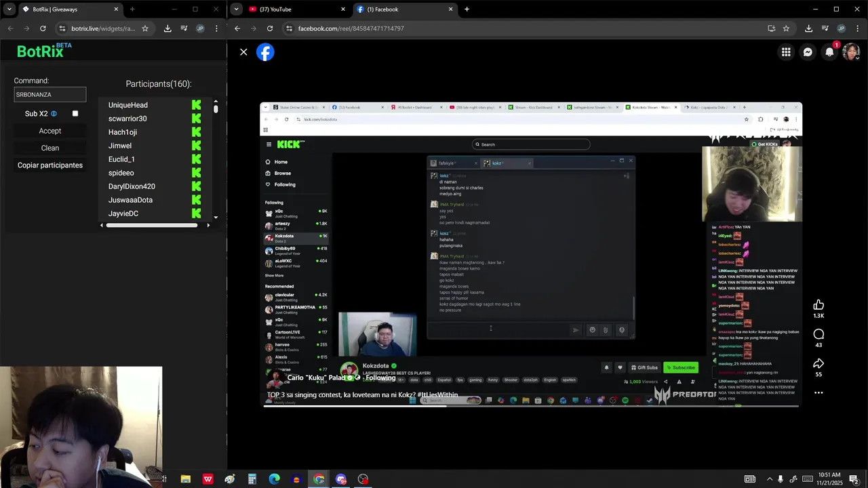Click participants list horizontal scrollbar
The image size is (868, 488).
point(152,225)
